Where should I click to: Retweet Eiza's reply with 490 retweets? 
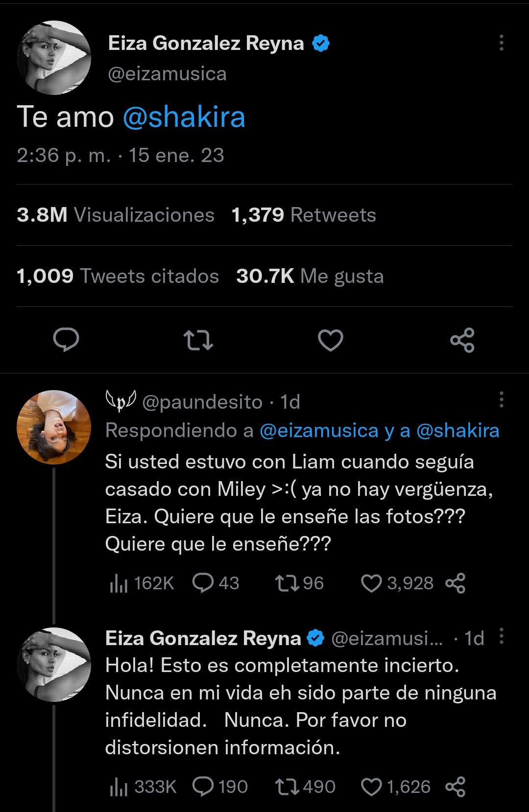[x=286, y=787]
